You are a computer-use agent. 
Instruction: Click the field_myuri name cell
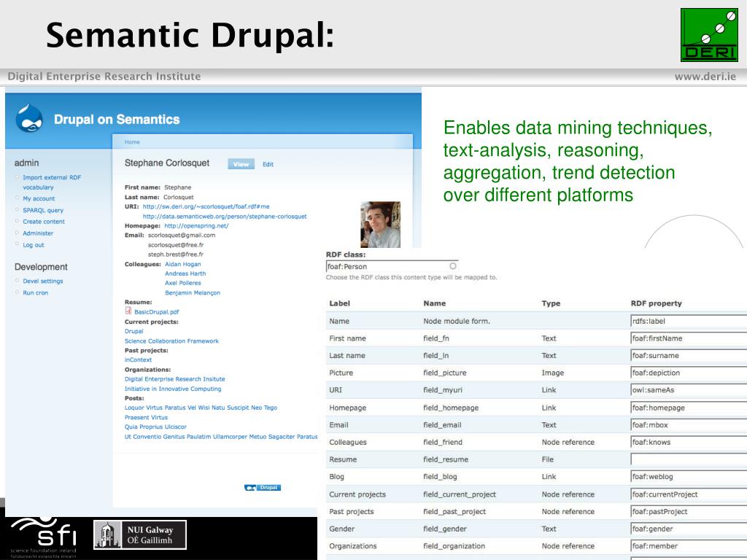tap(443, 390)
